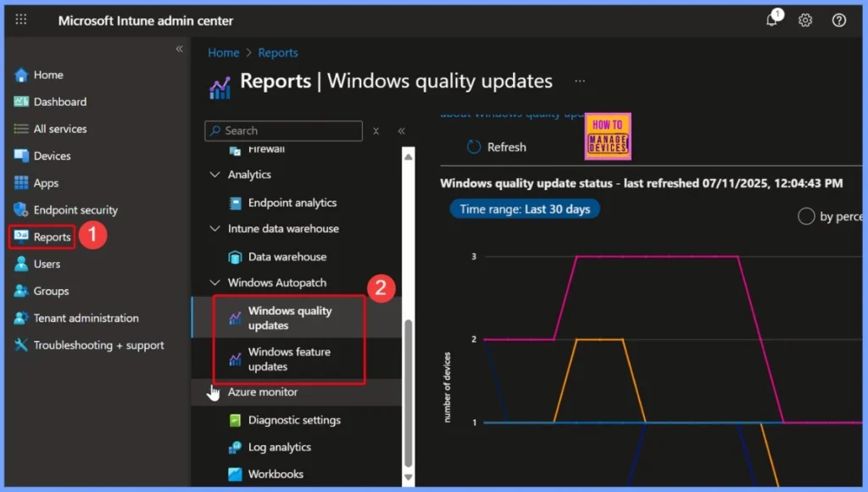Click the Reports chart icon beside the title
Image resolution: width=868 pixels, height=492 pixels.
click(x=220, y=87)
